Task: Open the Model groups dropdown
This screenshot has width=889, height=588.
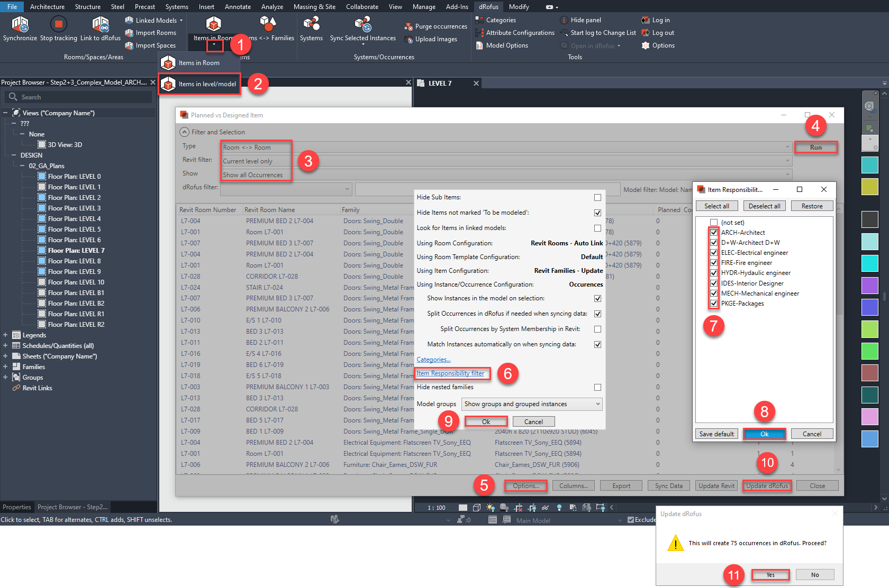Action: pos(532,404)
